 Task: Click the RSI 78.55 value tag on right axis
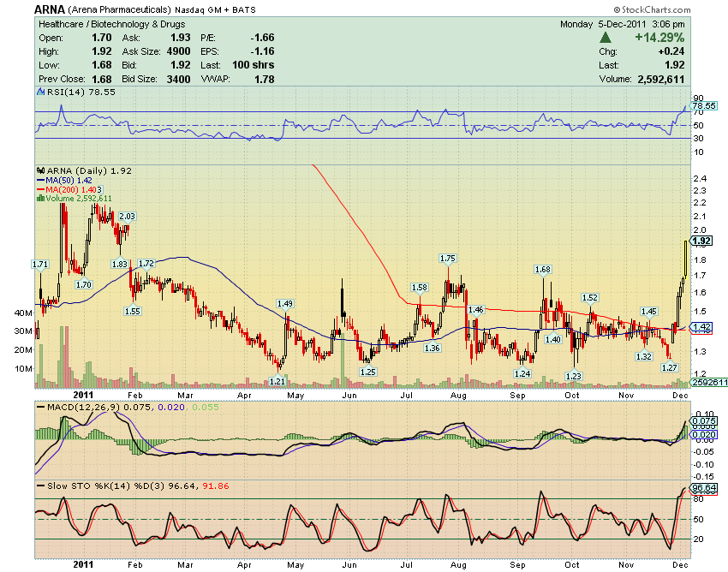(704, 106)
